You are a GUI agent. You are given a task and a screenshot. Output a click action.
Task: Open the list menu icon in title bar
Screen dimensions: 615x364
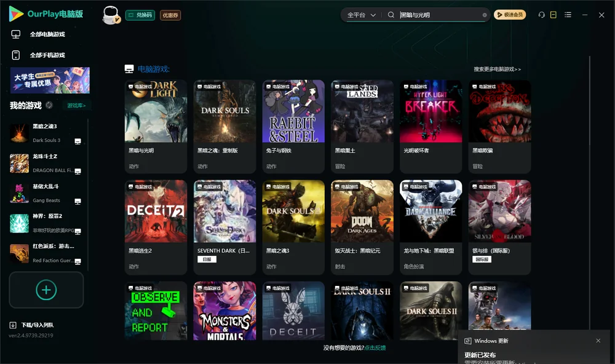click(568, 15)
